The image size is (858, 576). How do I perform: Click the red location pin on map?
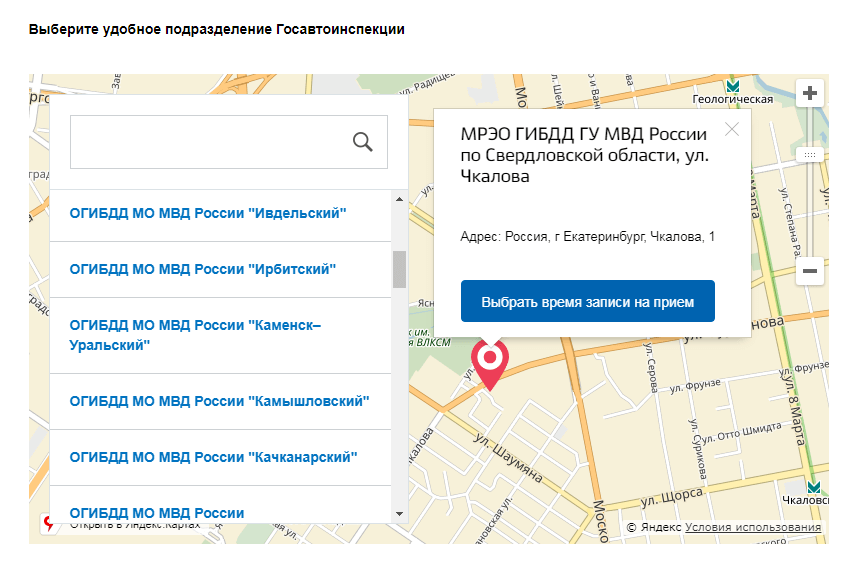(489, 361)
